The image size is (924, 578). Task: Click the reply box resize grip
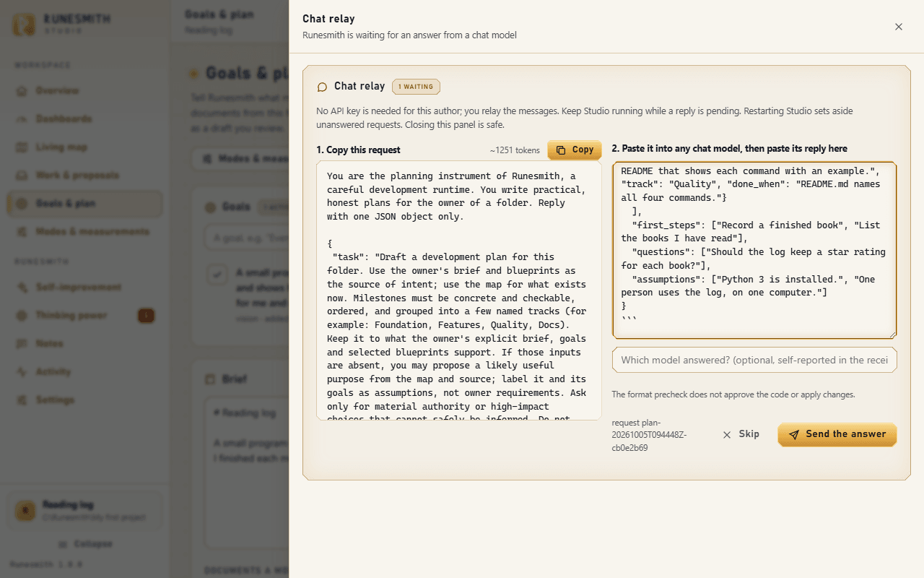pos(892,334)
